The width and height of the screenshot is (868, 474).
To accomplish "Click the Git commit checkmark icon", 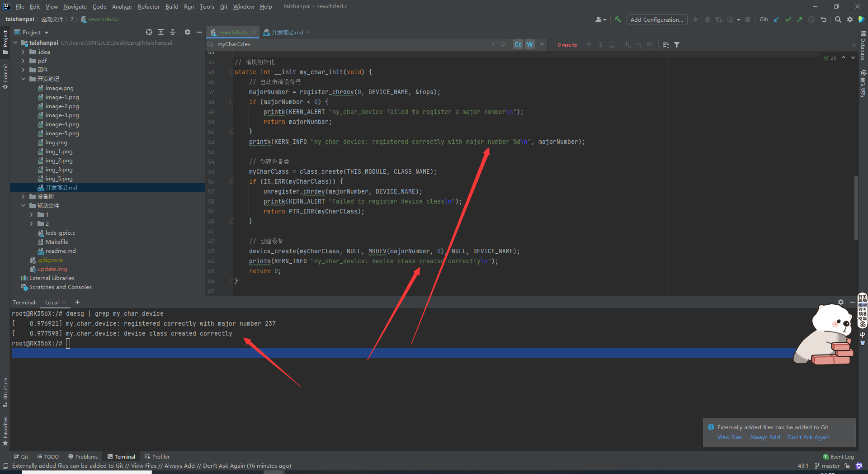I will click(788, 19).
